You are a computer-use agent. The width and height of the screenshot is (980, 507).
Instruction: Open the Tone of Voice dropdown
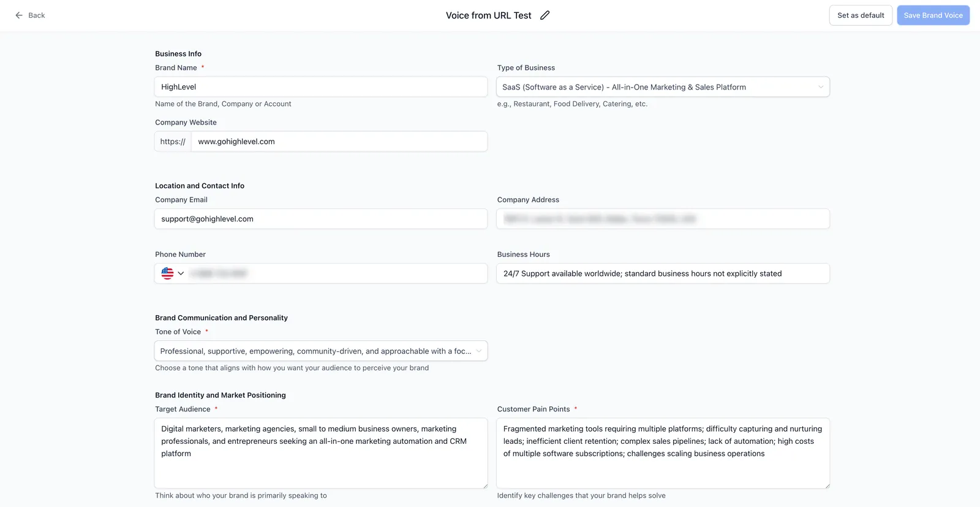321,351
